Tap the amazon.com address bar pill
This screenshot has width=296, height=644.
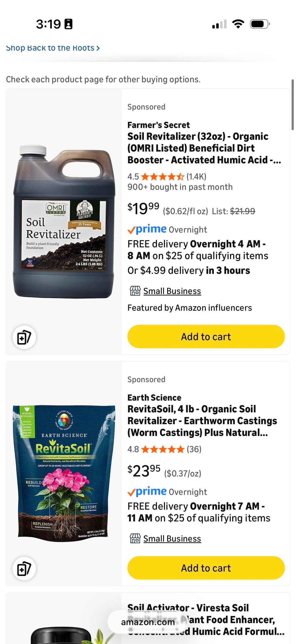click(148, 622)
